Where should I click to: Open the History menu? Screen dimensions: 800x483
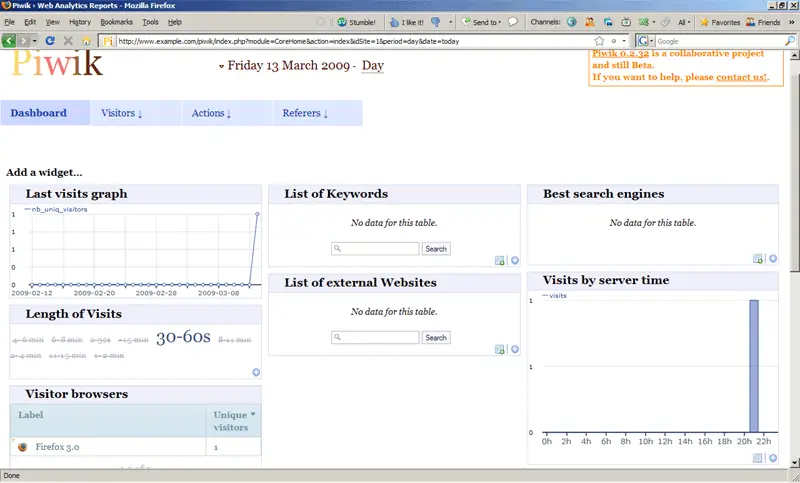[x=80, y=22]
